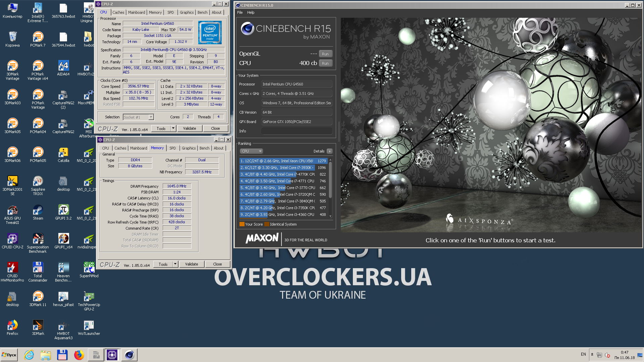Switch to Caches tab in upper CPU-Z

[x=118, y=12]
